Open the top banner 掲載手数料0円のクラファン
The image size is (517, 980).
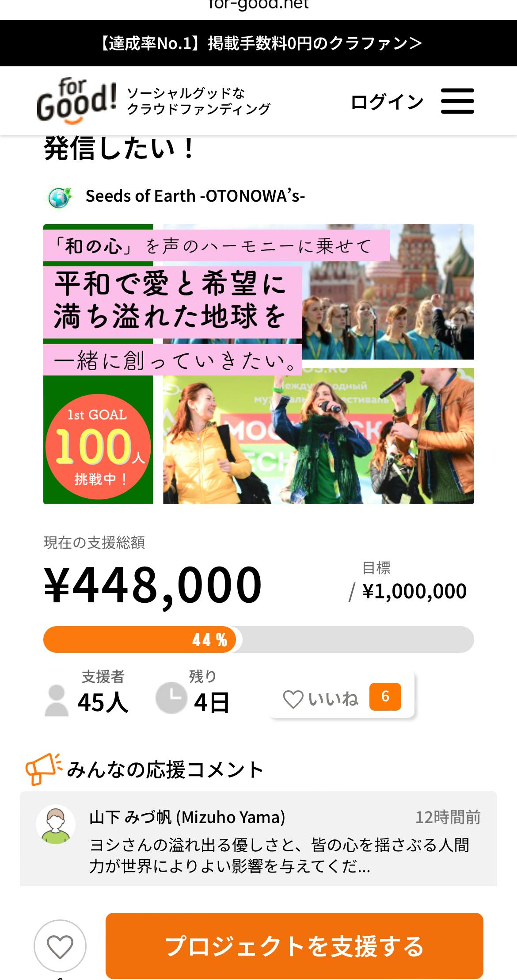pyautogui.click(x=258, y=43)
